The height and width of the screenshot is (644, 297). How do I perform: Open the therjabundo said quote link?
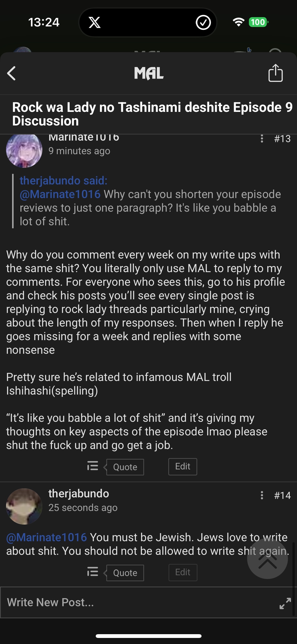(x=63, y=180)
